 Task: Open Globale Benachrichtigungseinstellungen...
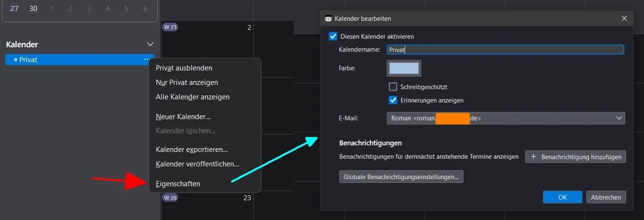tap(401, 177)
